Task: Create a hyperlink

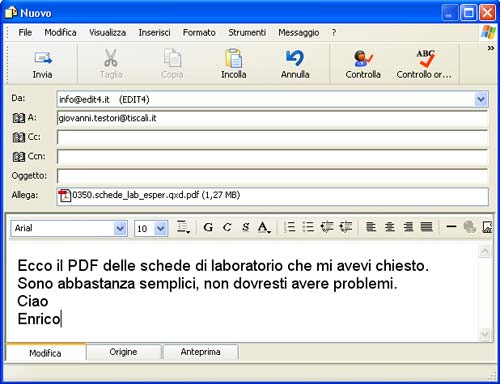Action: [x=470, y=227]
